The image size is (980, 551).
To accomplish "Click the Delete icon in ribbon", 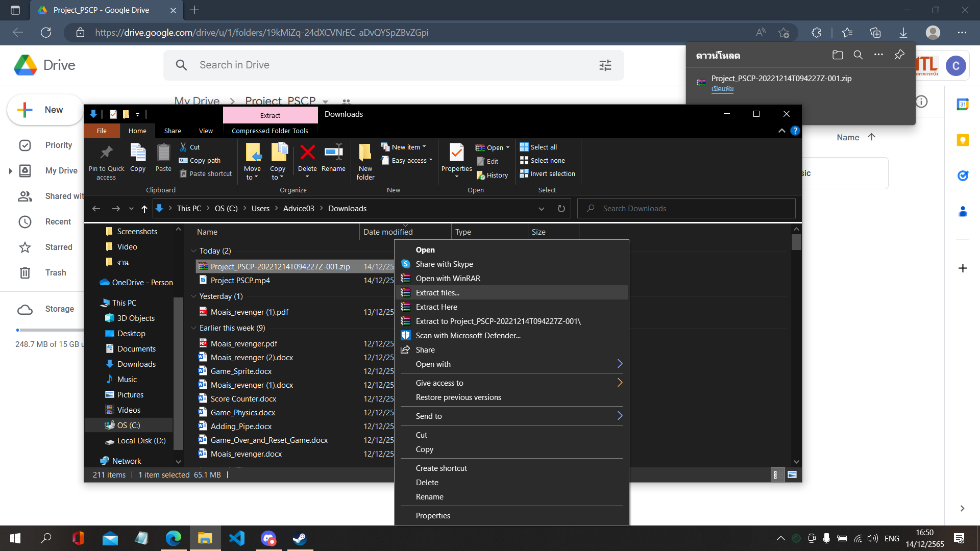I will pyautogui.click(x=307, y=153).
